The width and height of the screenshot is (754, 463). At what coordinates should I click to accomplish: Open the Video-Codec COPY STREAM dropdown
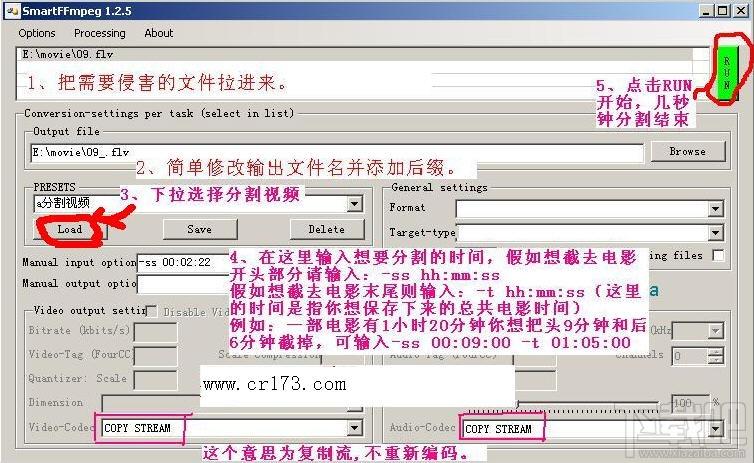354,427
